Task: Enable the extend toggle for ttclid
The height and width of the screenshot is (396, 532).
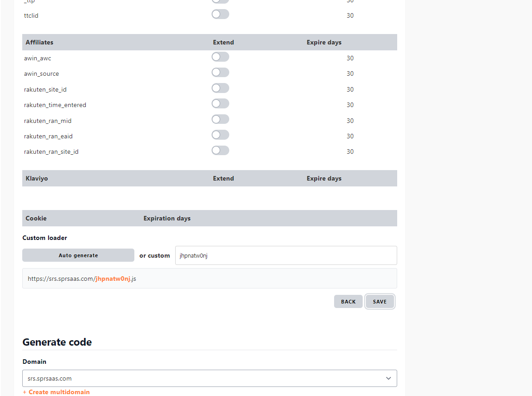Action: [x=220, y=14]
